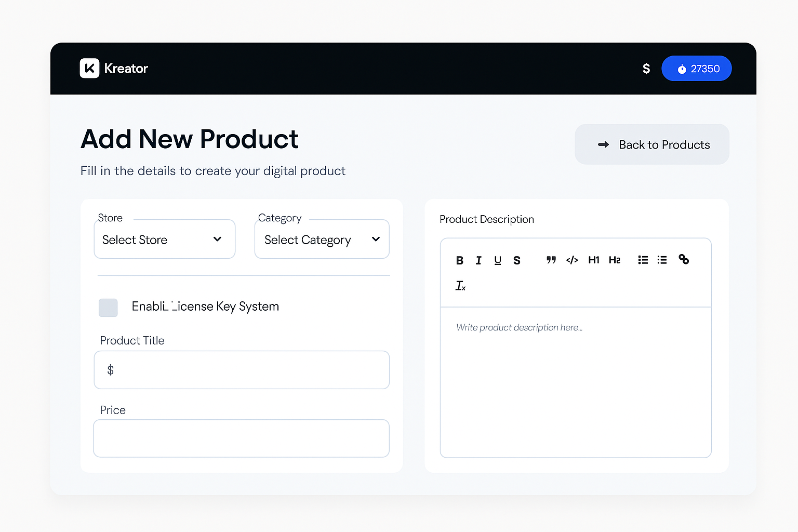Click the Kreator logo
The height and width of the screenshot is (532, 798).
click(x=113, y=68)
